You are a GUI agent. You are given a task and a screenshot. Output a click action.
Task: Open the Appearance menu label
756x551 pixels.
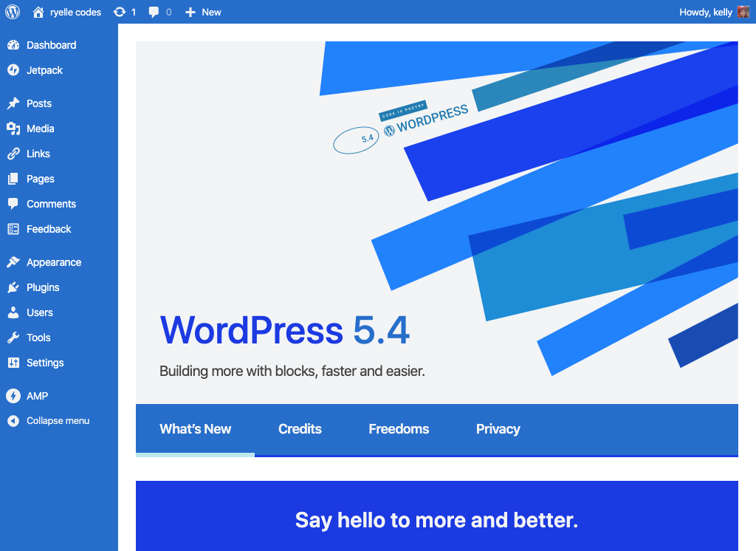coord(54,262)
